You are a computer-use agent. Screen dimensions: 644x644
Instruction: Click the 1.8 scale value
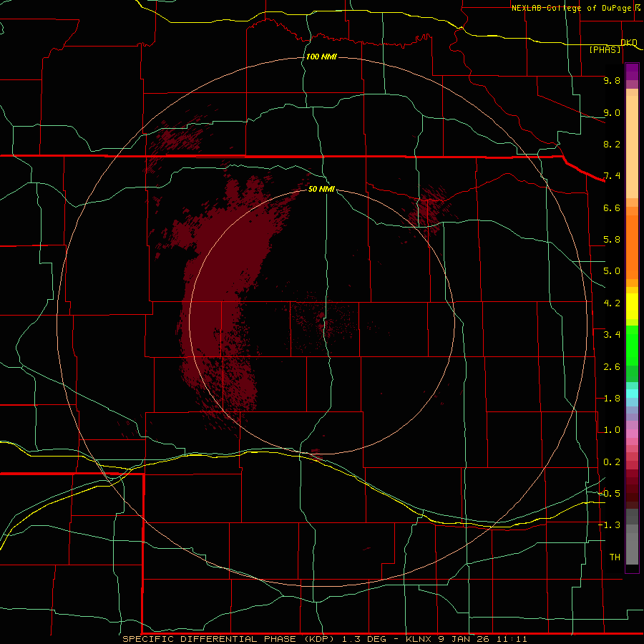tap(612, 399)
